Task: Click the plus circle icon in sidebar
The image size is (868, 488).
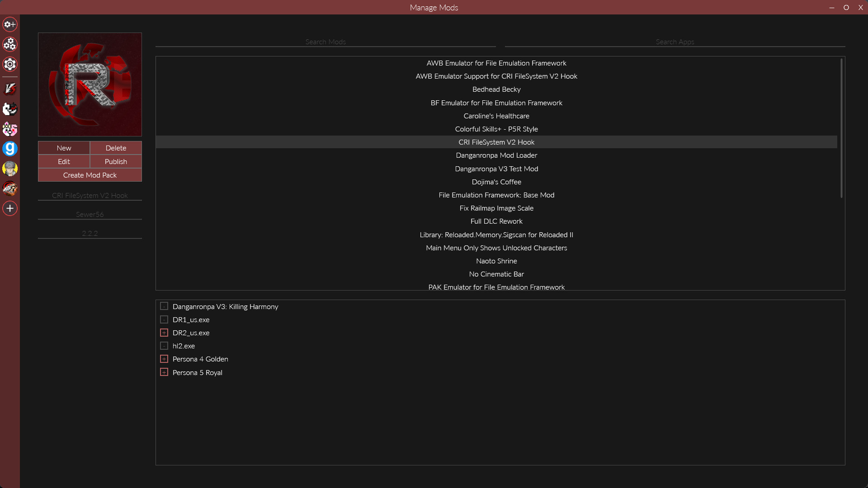Action: (x=10, y=208)
